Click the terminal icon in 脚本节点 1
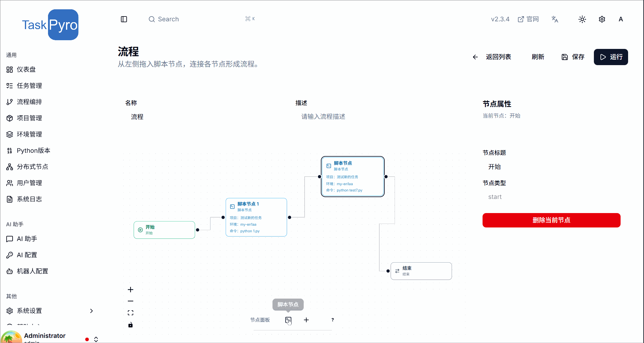644x343 pixels. click(x=232, y=206)
